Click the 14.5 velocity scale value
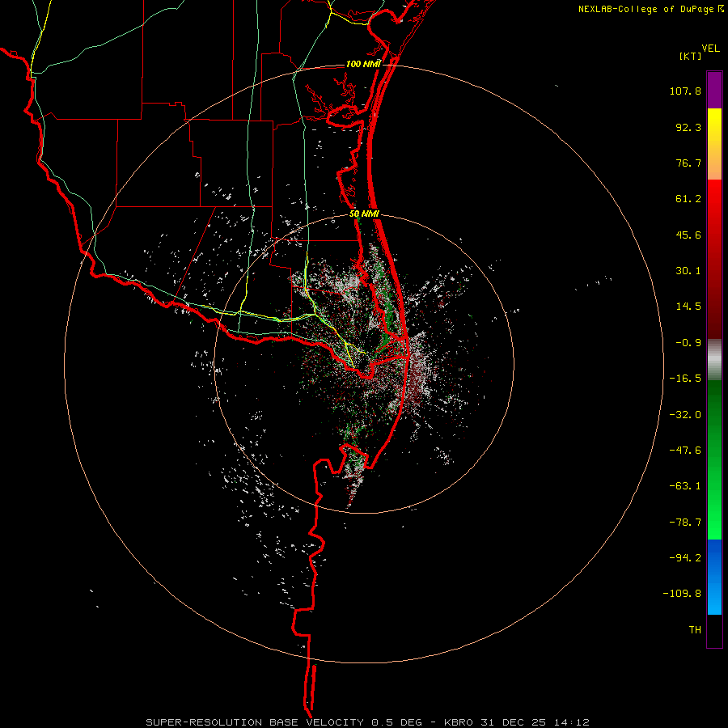This screenshot has height=728, width=728. point(688,307)
